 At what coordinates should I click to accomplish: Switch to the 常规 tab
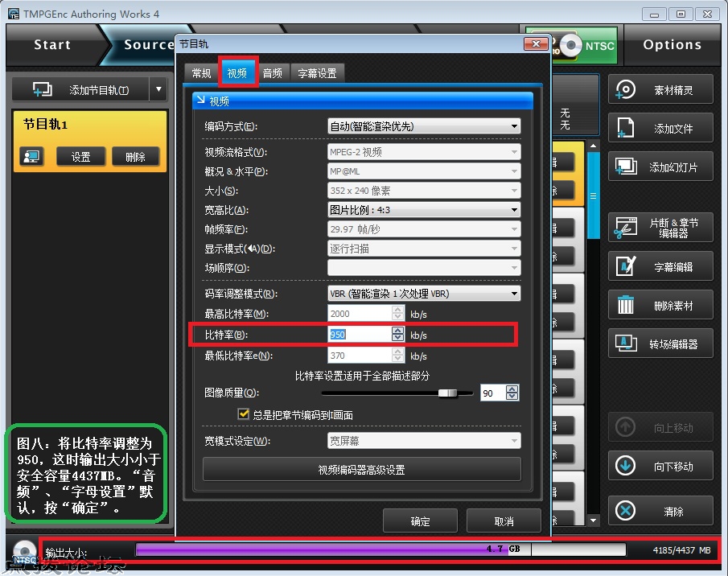click(x=201, y=73)
